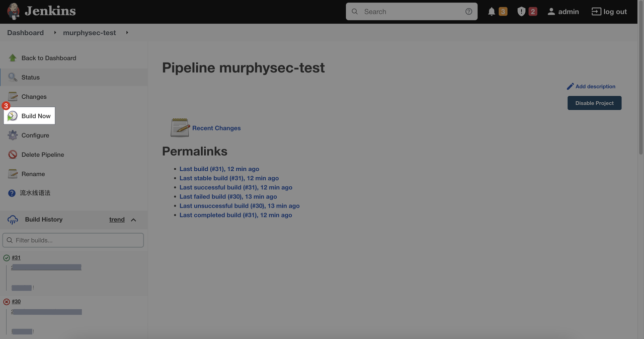This screenshot has width=644, height=339.
Task: Open the Status sidebar item
Action: tap(30, 78)
